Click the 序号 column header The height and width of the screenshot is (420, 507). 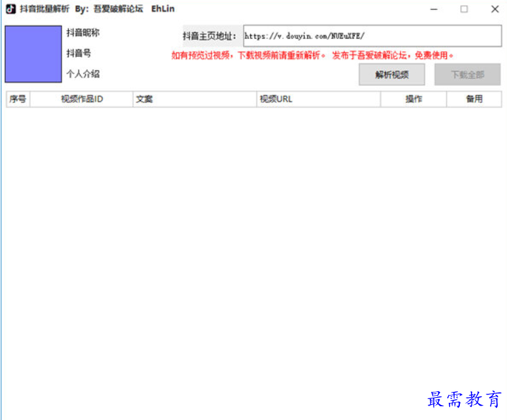tap(18, 99)
